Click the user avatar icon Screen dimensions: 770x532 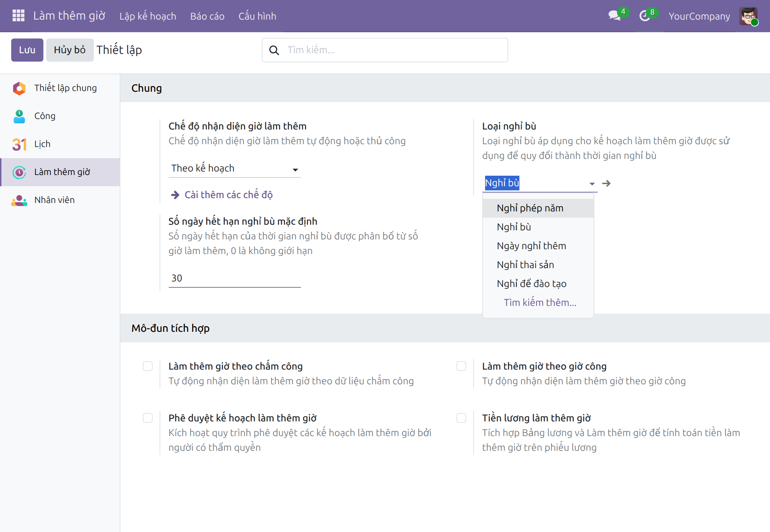pos(748,16)
